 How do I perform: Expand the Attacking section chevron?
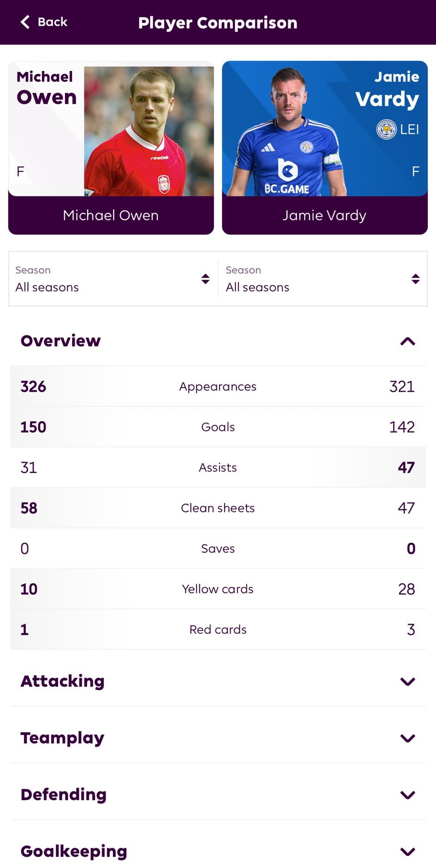click(407, 681)
